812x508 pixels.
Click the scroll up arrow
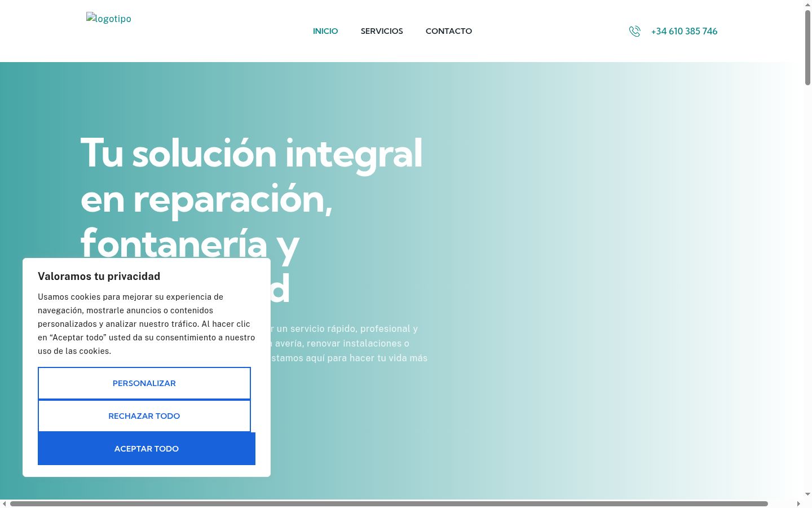tap(807, 5)
